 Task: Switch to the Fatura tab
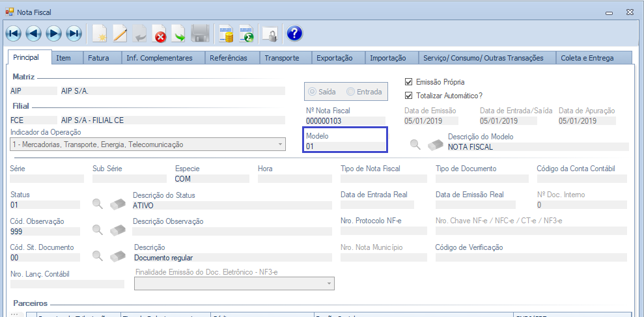pyautogui.click(x=98, y=58)
